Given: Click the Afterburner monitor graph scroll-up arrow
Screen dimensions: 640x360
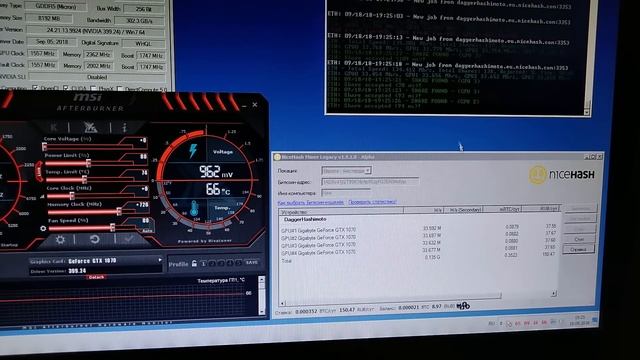Looking at the screenshot, I should pos(262,280).
